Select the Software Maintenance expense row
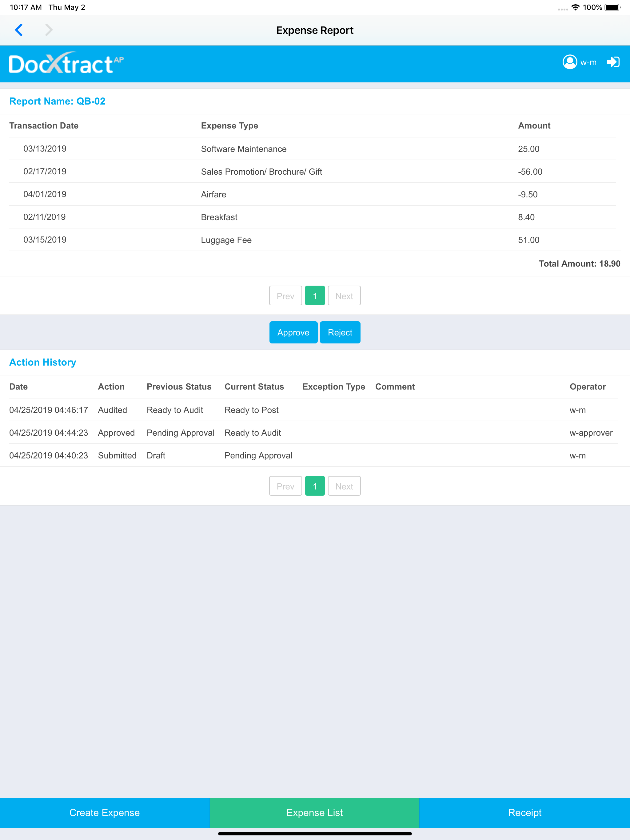Viewport: 630px width, 840px height. click(312, 149)
